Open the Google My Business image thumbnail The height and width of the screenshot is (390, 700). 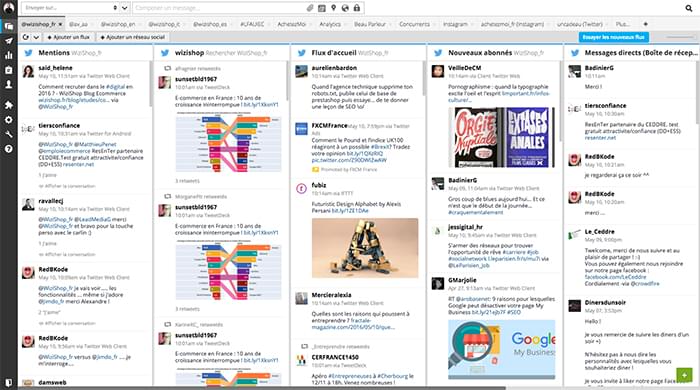pos(501,349)
